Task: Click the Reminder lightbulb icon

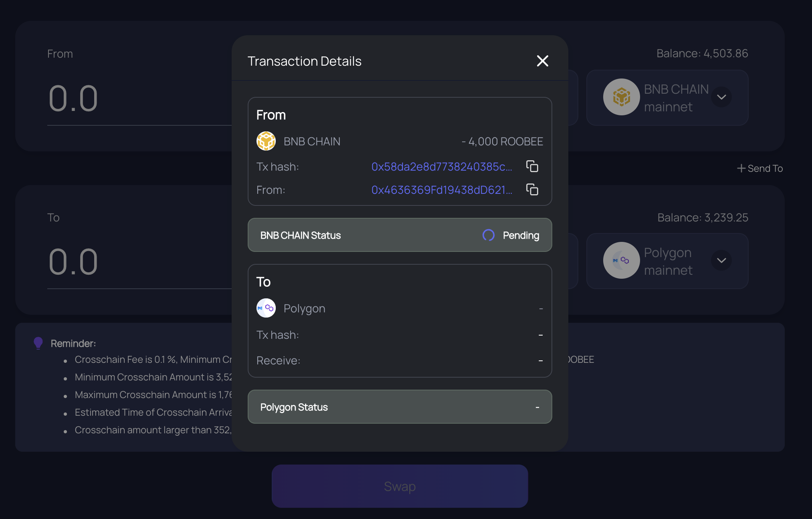Action: [38, 343]
